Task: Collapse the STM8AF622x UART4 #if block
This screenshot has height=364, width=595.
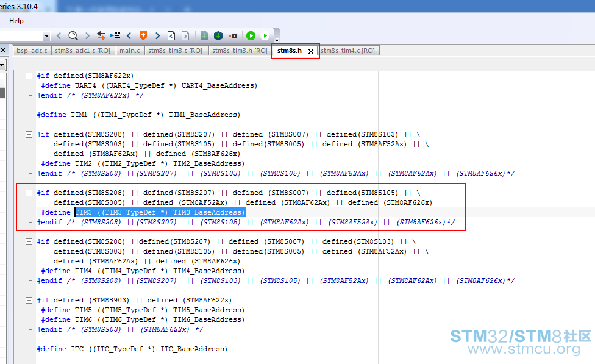Action: coord(29,76)
